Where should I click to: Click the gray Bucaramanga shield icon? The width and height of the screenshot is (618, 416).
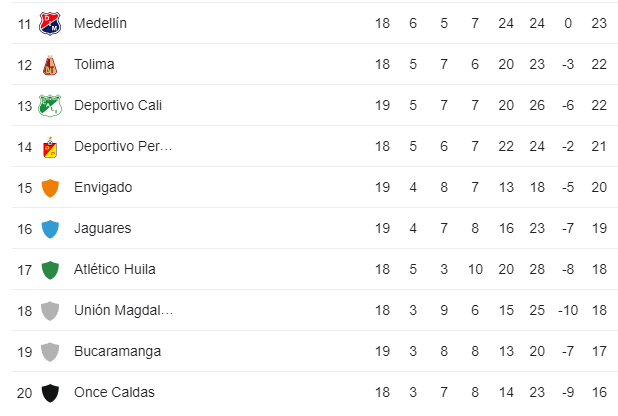click(50, 352)
